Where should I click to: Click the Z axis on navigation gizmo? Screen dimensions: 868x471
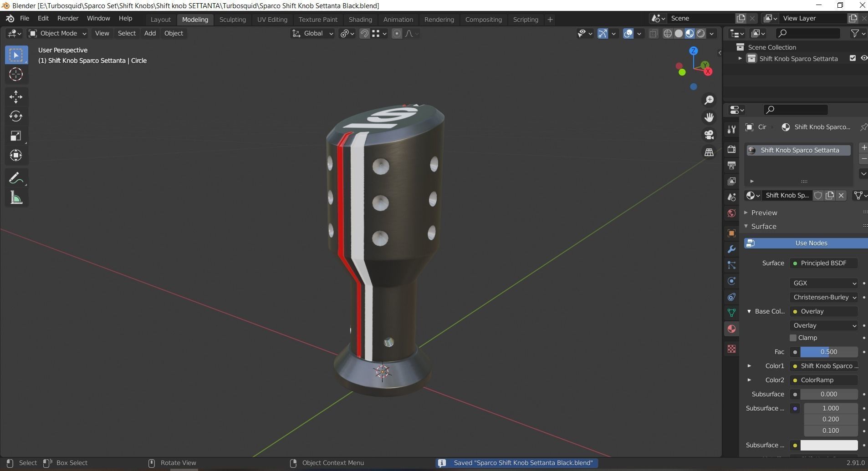(x=694, y=51)
